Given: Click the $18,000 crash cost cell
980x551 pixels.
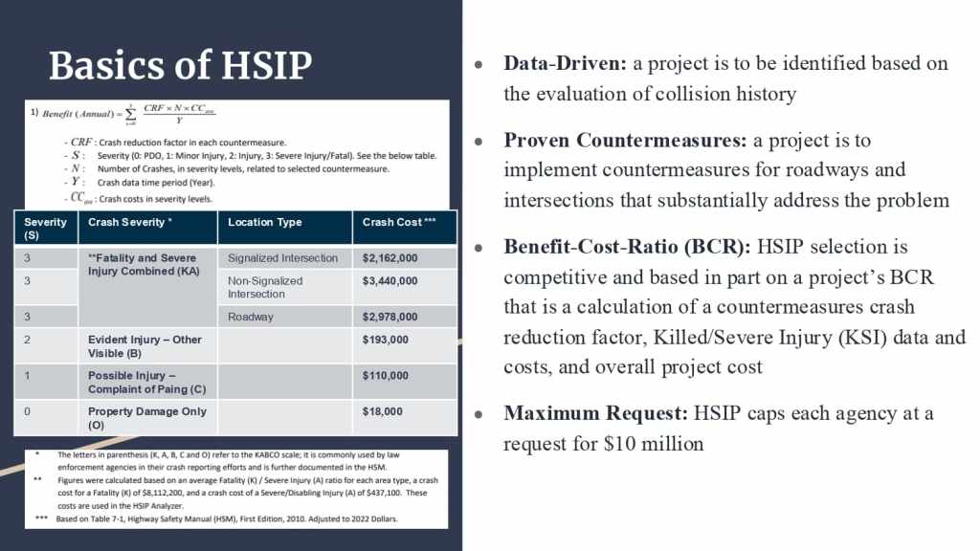Looking at the screenshot, I should [x=383, y=412].
